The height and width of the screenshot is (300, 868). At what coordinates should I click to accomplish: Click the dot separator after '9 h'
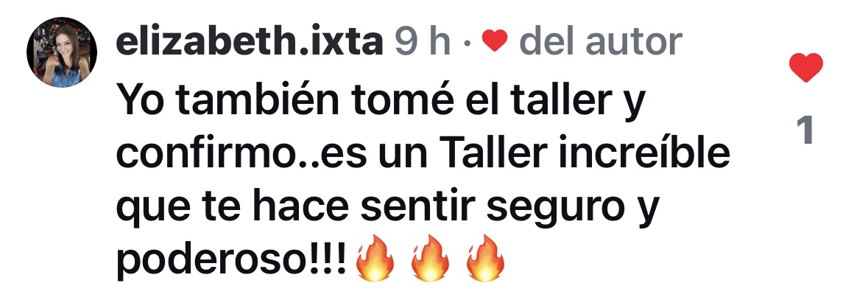(x=467, y=43)
